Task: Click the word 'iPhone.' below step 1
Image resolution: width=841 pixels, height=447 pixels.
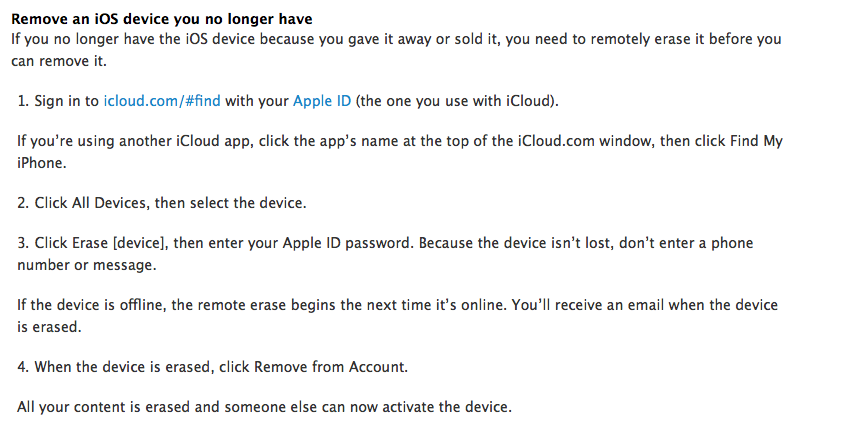Action: (42, 163)
